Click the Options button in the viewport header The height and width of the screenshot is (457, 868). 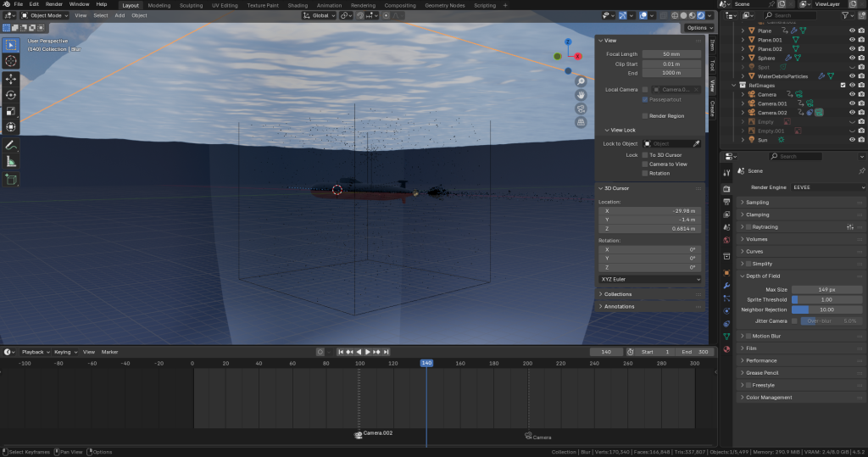click(x=696, y=28)
